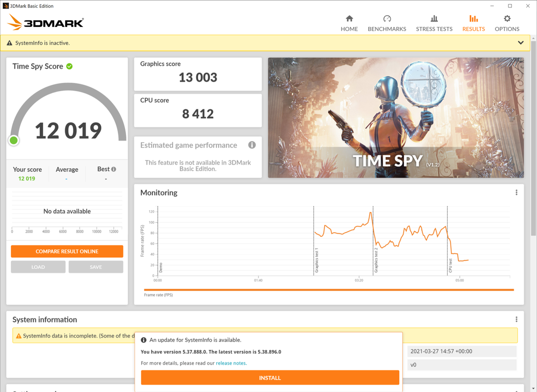
Task: Click the 3DMark logo
Action: coord(45,22)
